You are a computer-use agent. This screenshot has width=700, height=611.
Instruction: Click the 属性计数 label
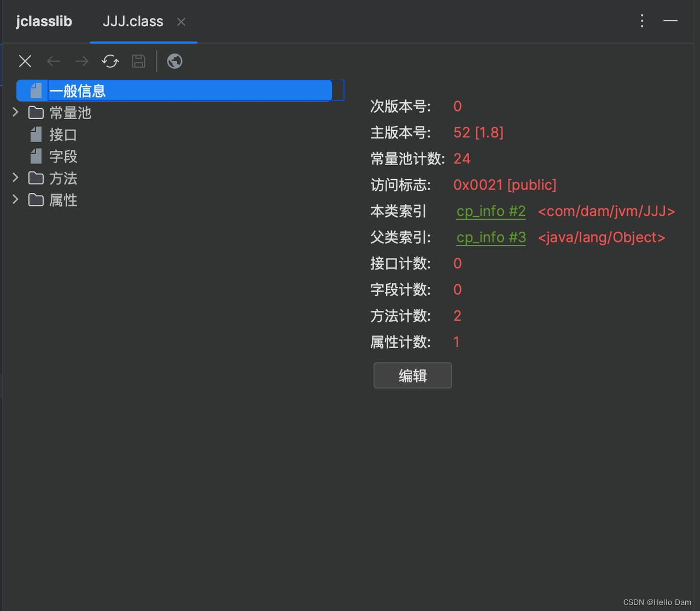[x=401, y=342]
